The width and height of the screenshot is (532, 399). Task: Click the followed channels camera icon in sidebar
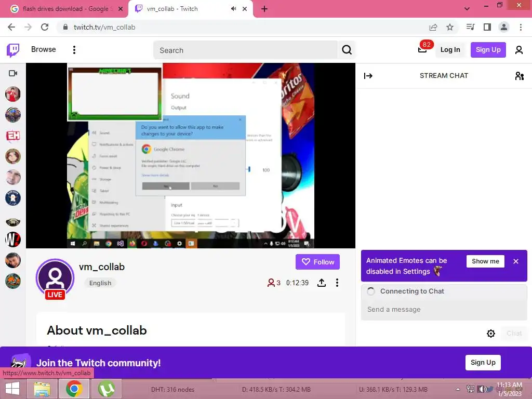13,73
